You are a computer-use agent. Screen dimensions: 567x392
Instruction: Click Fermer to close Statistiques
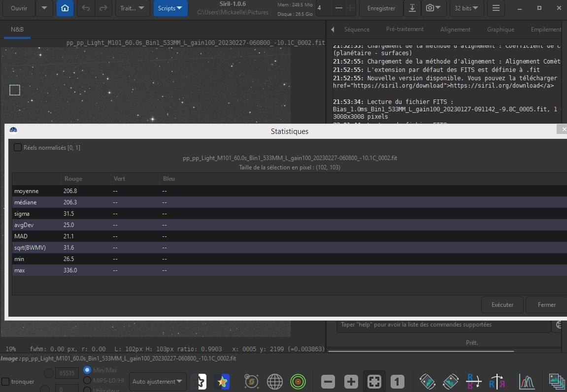[x=546, y=305]
